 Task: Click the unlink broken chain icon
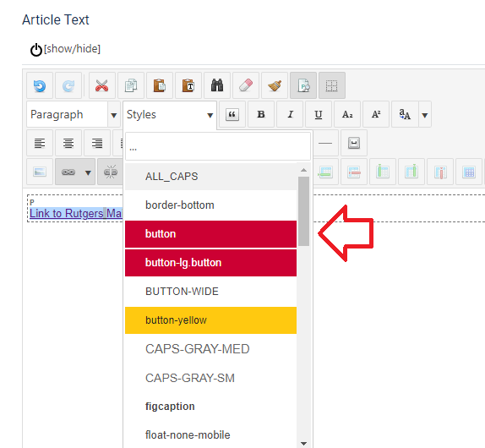[x=111, y=172]
